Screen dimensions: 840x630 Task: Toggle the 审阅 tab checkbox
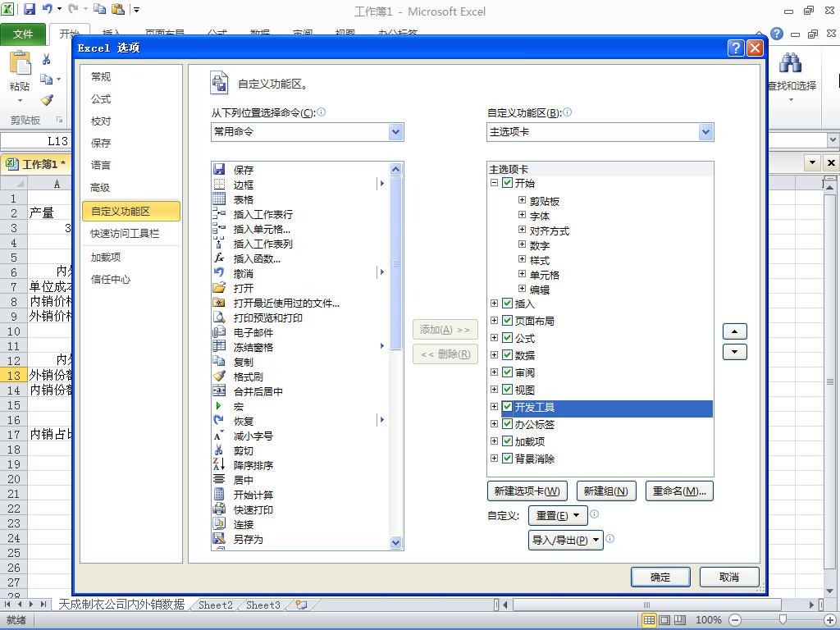[x=508, y=372]
